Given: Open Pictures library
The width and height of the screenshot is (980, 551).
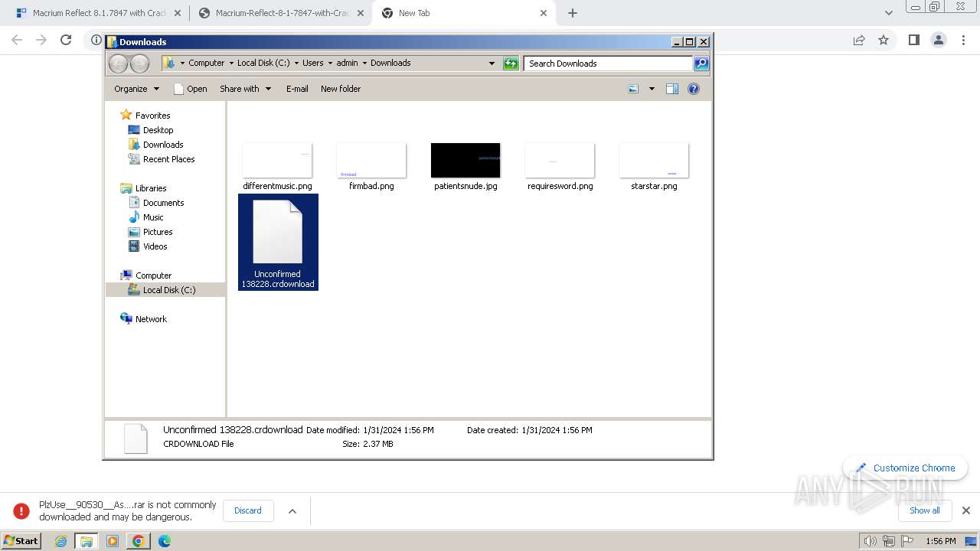Looking at the screenshot, I should pos(150,232).
